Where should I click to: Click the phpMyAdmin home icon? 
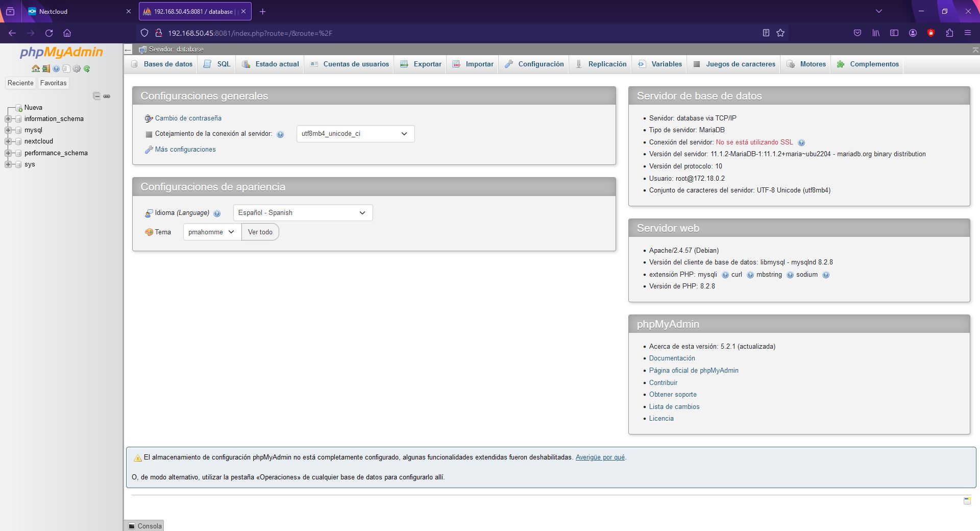[35, 68]
